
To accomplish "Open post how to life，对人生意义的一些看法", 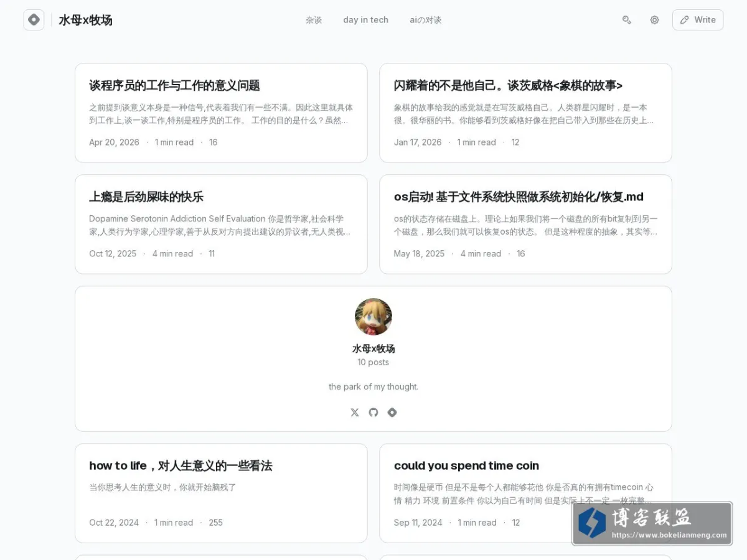I will point(181,465).
